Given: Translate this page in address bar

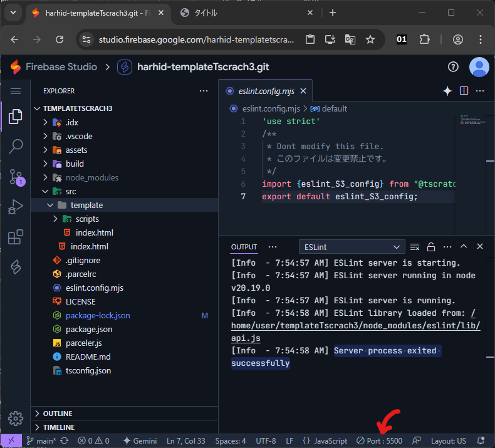Looking at the screenshot, I should (350, 39).
